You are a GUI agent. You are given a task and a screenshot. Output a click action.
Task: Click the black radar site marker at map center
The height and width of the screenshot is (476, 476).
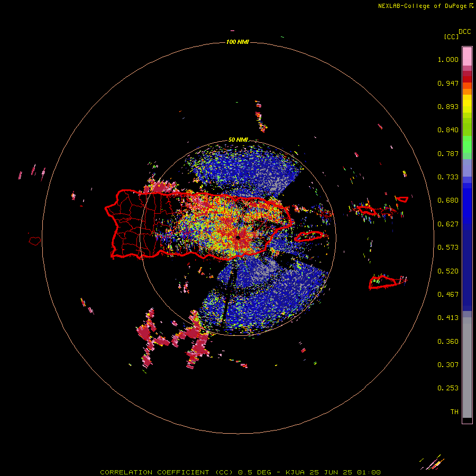pyautogui.click(x=238, y=237)
